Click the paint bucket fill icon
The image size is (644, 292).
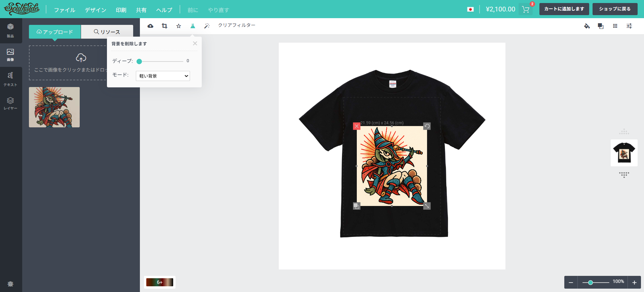click(x=587, y=26)
